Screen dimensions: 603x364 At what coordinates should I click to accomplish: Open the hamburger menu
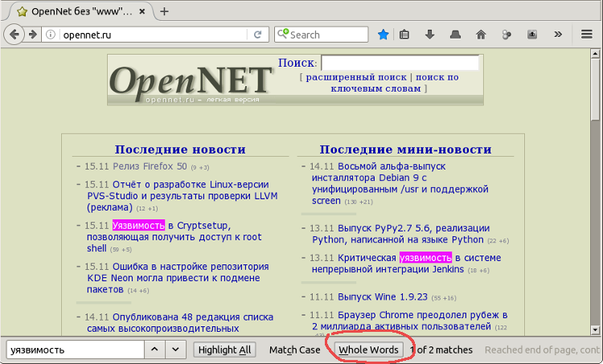coord(587,35)
